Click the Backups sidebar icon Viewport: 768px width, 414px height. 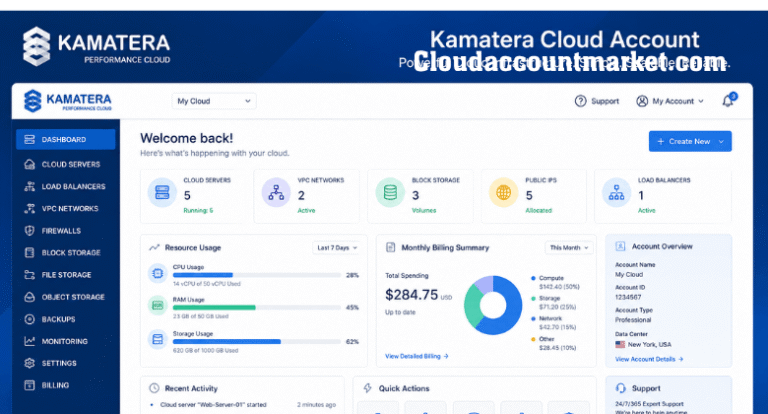(29, 319)
